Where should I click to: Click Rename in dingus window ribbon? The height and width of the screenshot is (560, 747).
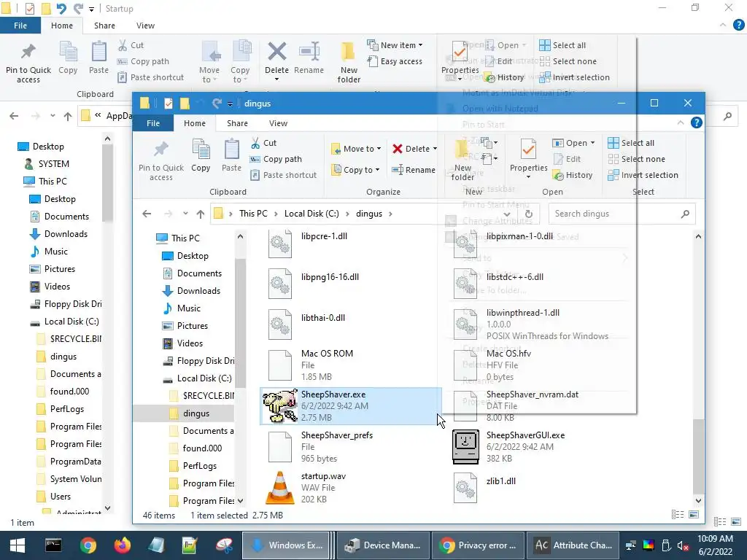pyautogui.click(x=413, y=170)
